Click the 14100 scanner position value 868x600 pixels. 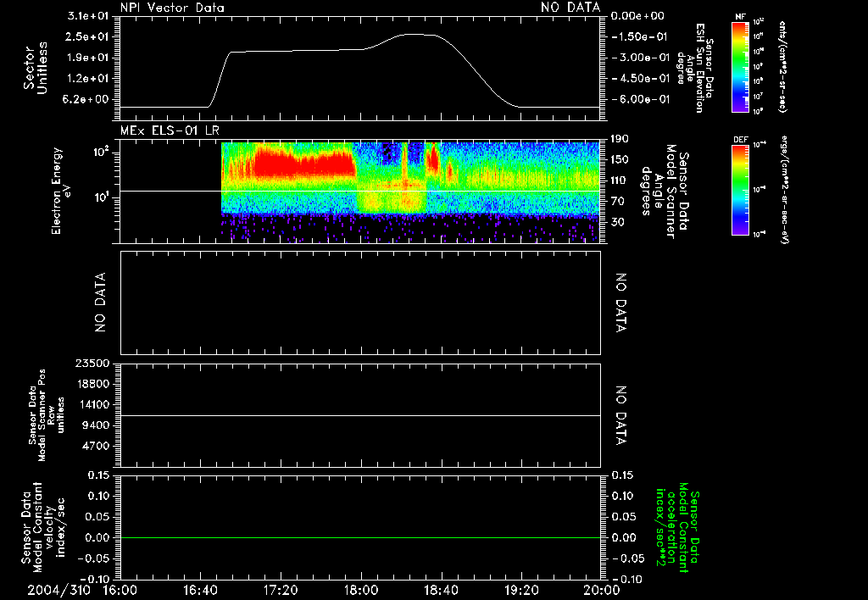click(94, 404)
